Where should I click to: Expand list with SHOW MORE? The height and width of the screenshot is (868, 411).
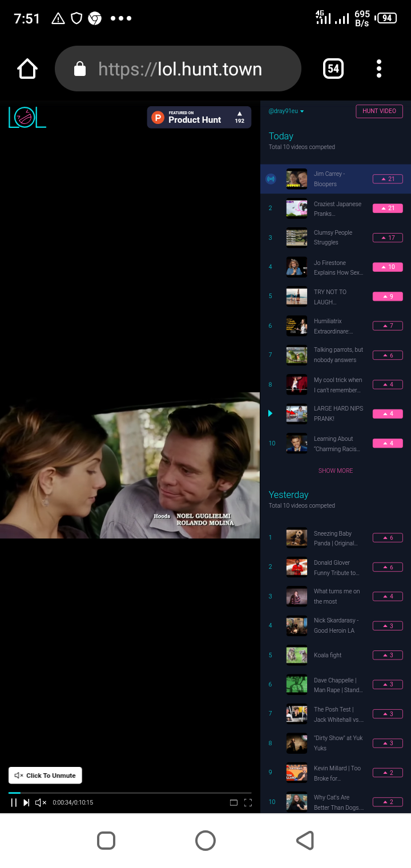click(x=336, y=471)
